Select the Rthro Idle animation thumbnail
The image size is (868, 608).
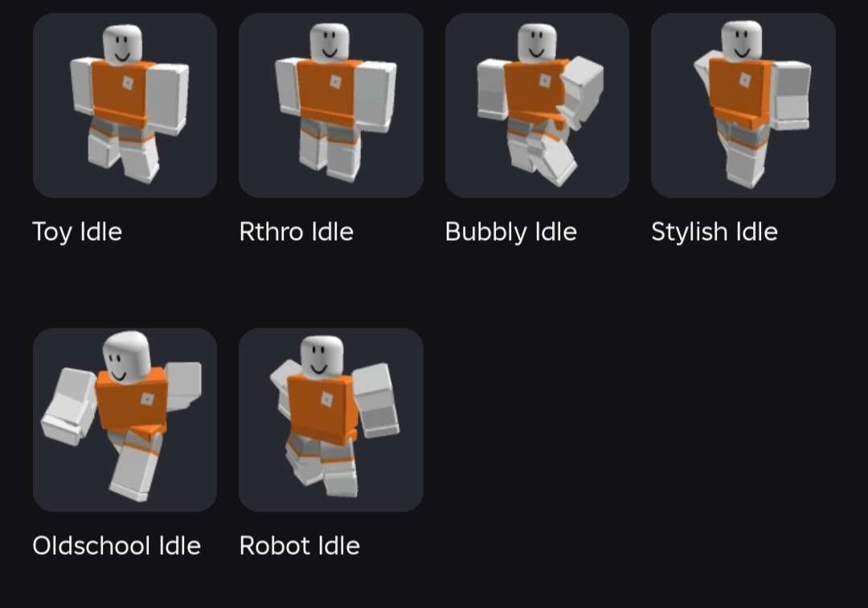point(331,106)
